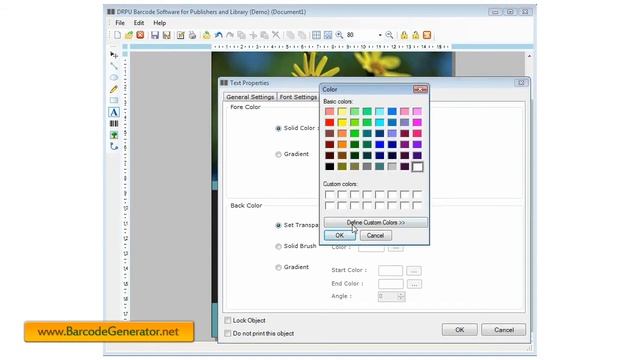
Task: Click Cancel in Text Properties dialog
Action: (x=504, y=330)
